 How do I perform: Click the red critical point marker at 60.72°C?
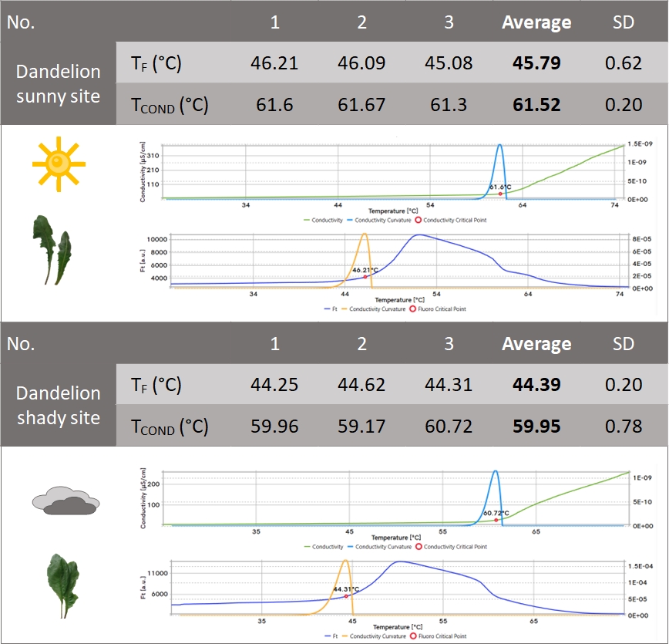click(x=495, y=520)
